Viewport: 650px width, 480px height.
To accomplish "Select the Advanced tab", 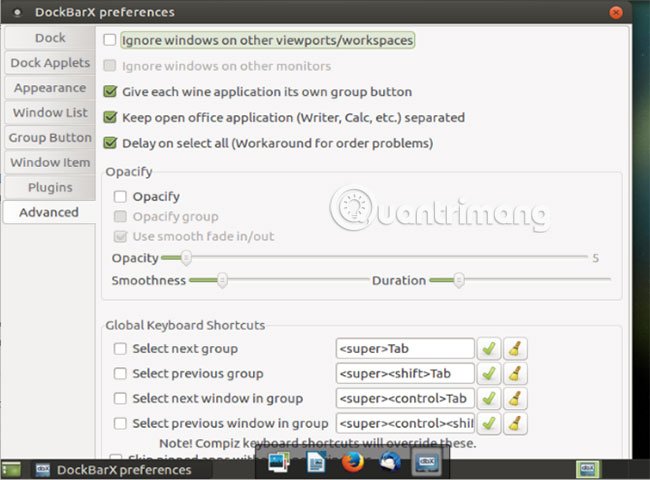I will 49,212.
